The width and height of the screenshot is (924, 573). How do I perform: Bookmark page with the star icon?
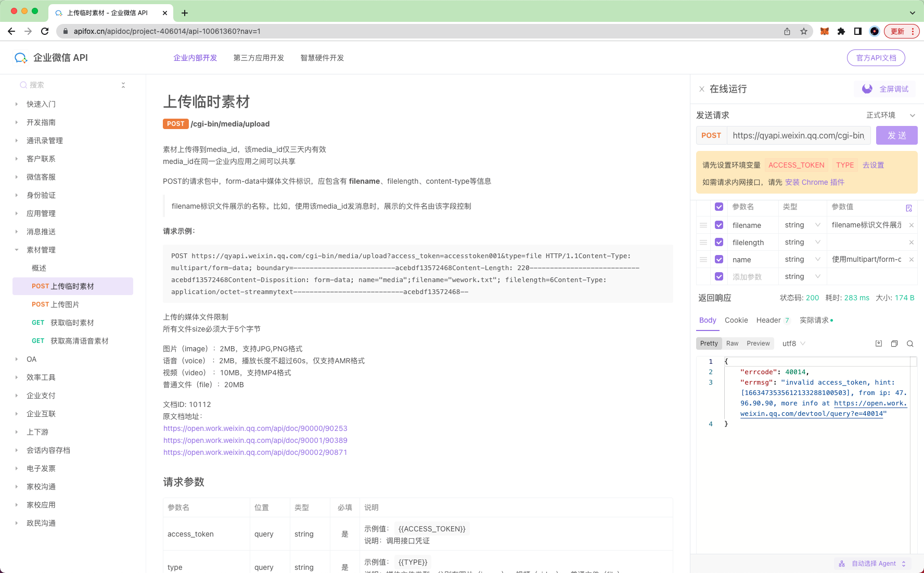[804, 31]
